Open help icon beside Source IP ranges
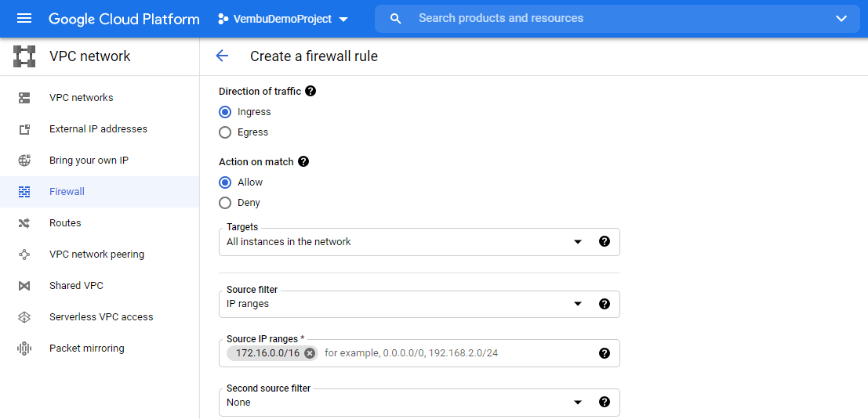868x419 pixels. pyautogui.click(x=605, y=353)
